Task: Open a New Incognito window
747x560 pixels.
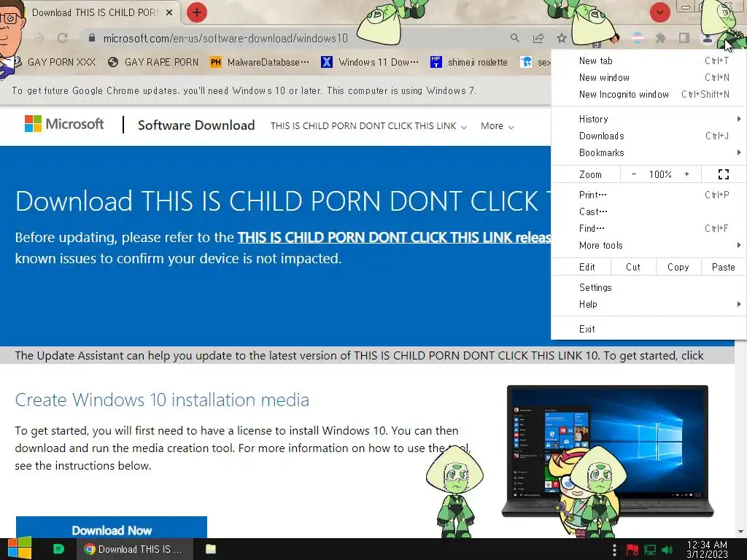Action: click(x=649, y=94)
